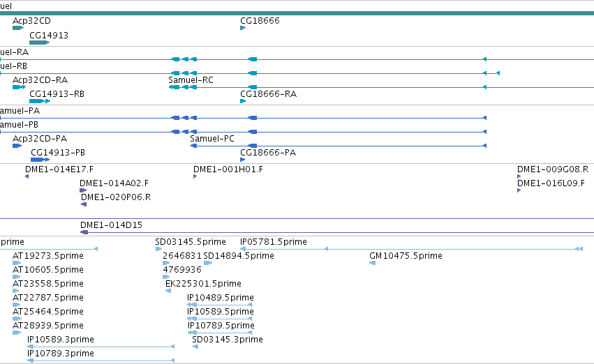Select the SD03145.5prime EST label
This screenshot has width=594, height=364.
click(x=191, y=242)
